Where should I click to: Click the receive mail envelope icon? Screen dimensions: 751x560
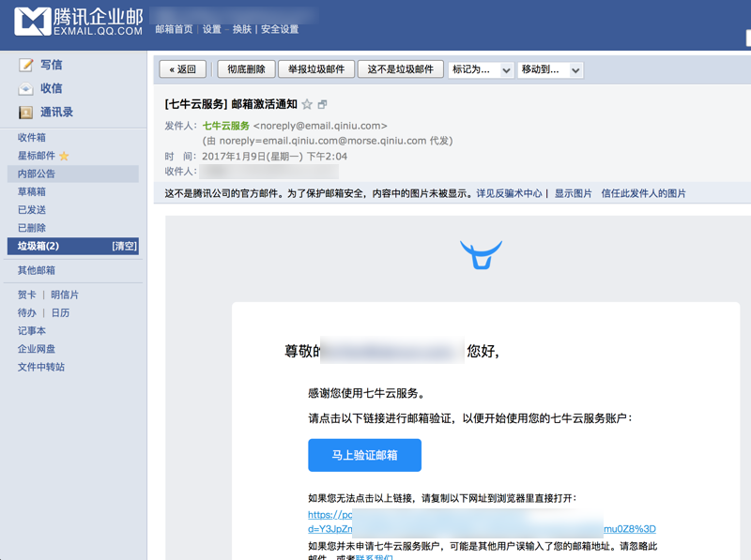(26, 88)
